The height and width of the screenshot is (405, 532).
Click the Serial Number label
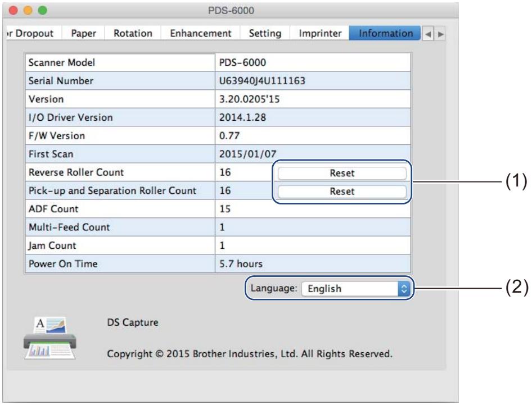(x=61, y=81)
